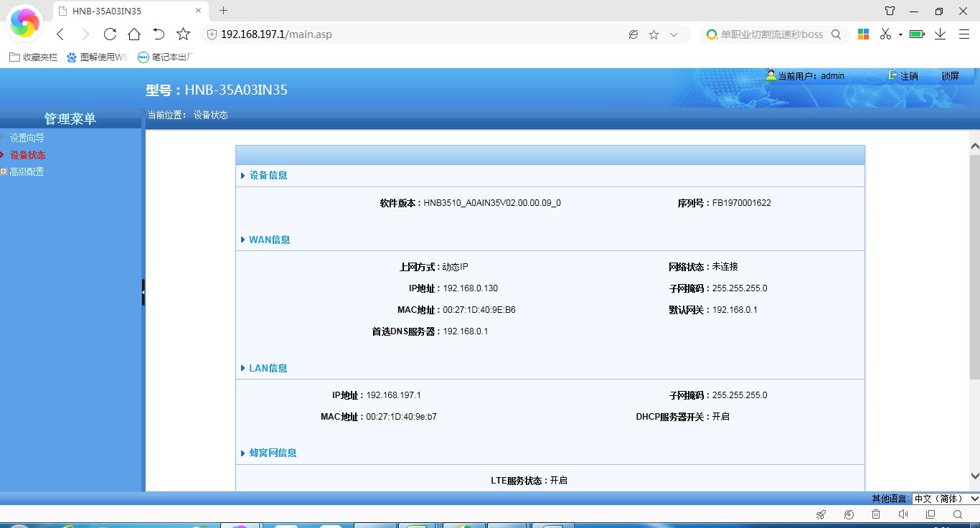Select 设备状态 in the management menu

pos(27,155)
